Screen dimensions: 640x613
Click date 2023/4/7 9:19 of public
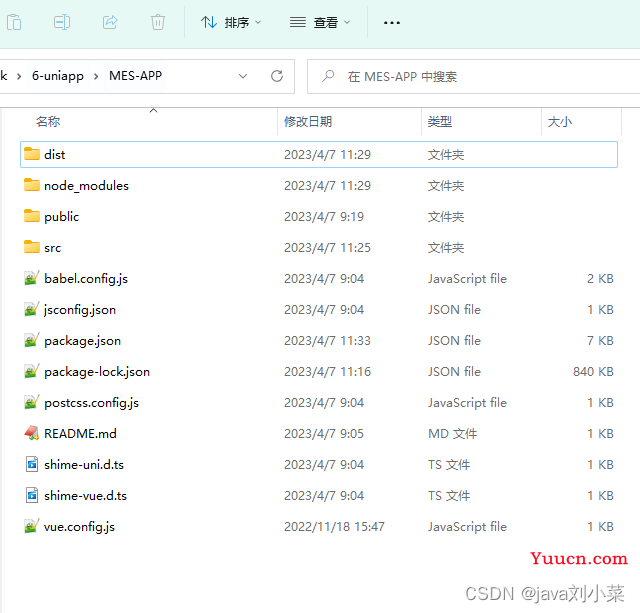[x=324, y=216]
